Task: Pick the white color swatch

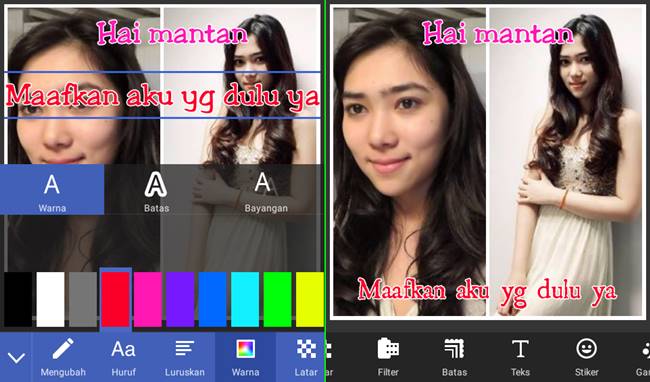Action: pos(50,299)
